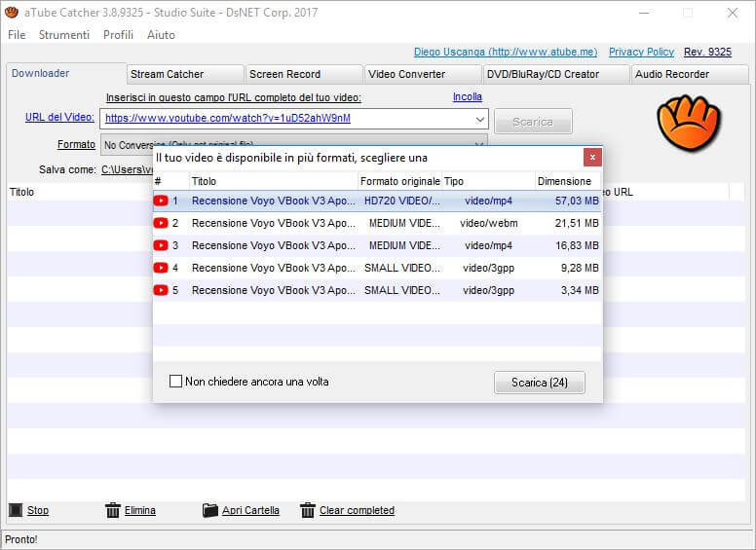Open the Strumenti menu
The width and height of the screenshot is (756, 550).
(64, 35)
